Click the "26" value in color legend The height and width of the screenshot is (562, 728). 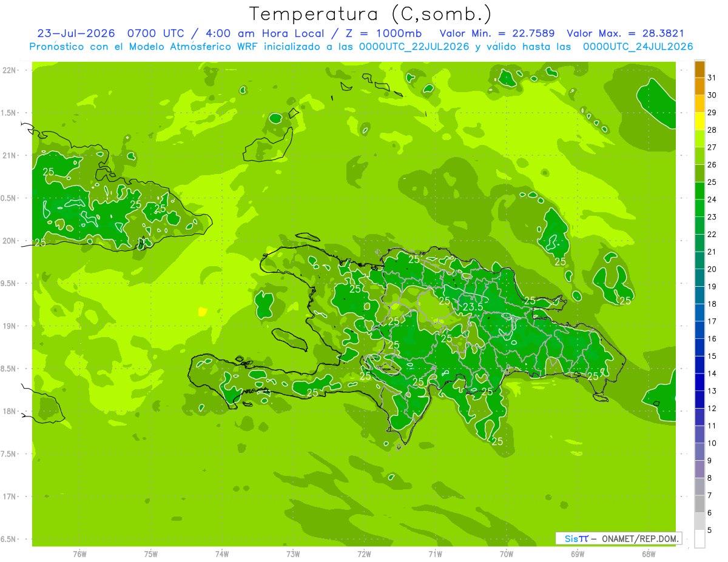tap(712, 164)
